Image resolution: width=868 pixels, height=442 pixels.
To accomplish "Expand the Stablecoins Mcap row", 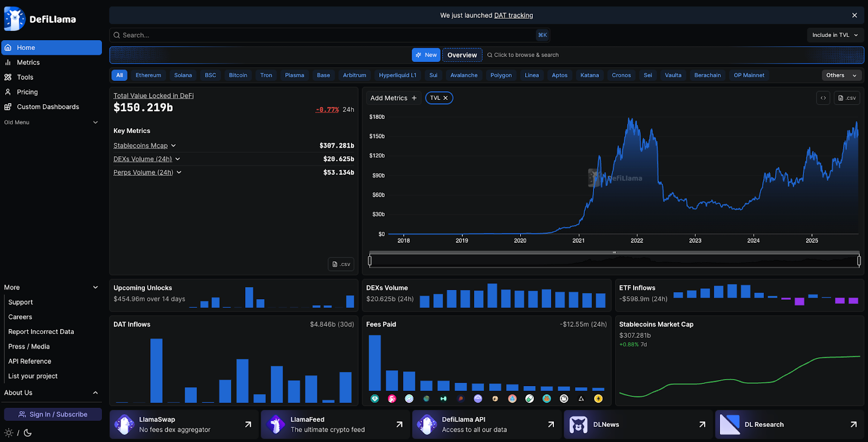I will 174,146.
